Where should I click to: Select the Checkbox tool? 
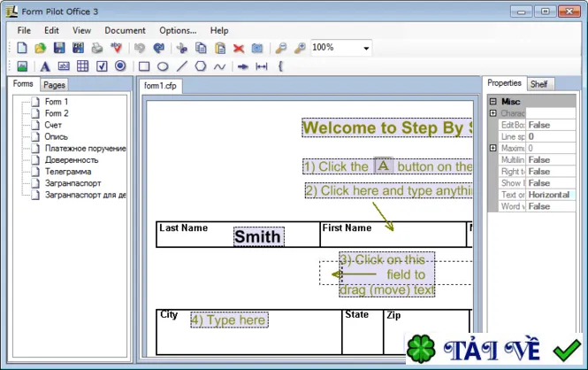tap(102, 66)
